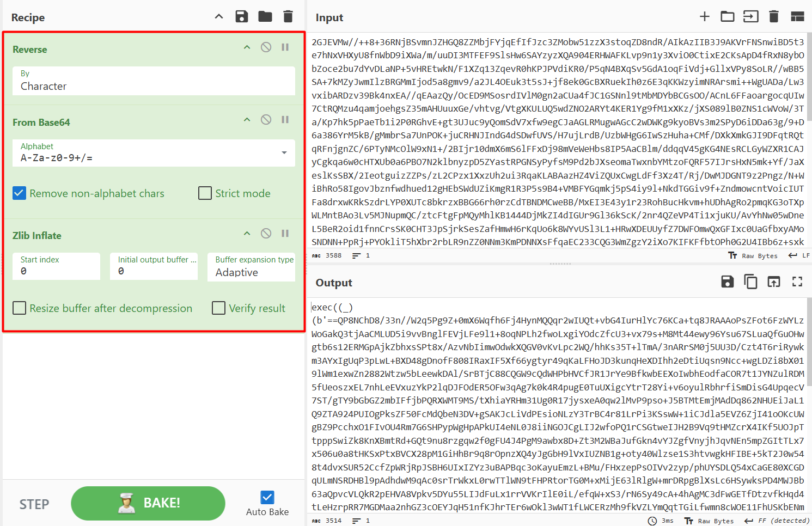Tick the Verify result checkbox

pyautogui.click(x=218, y=308)
